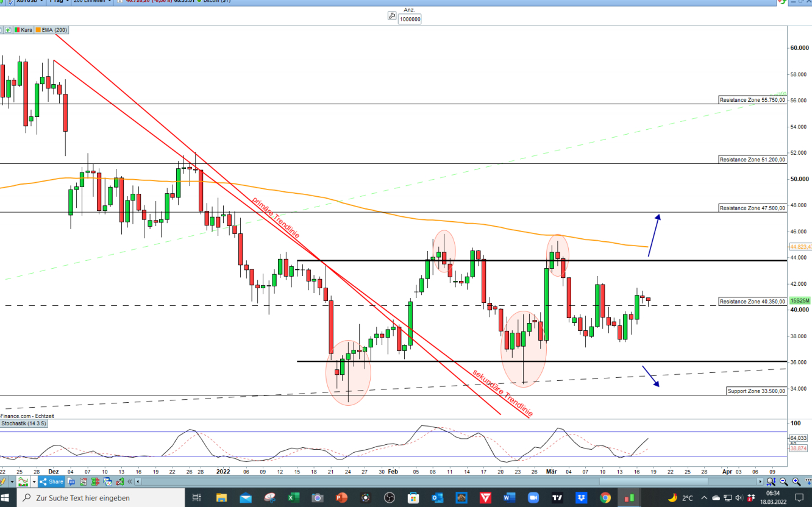Expand the dropdown arrow next to the pencil tool
The image size is (812, 507).
point(12,481)
